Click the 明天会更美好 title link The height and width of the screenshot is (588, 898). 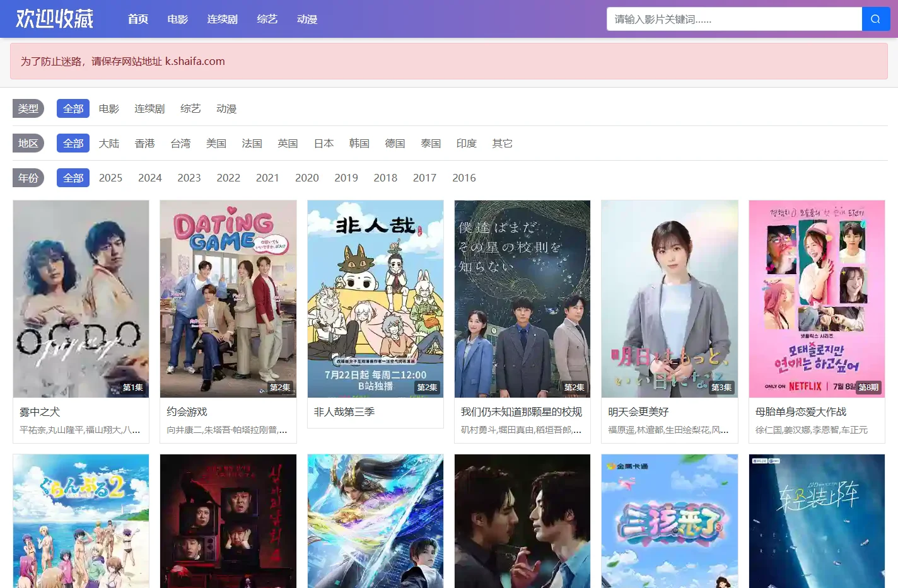pyautogui.click(x=638, y=412)
